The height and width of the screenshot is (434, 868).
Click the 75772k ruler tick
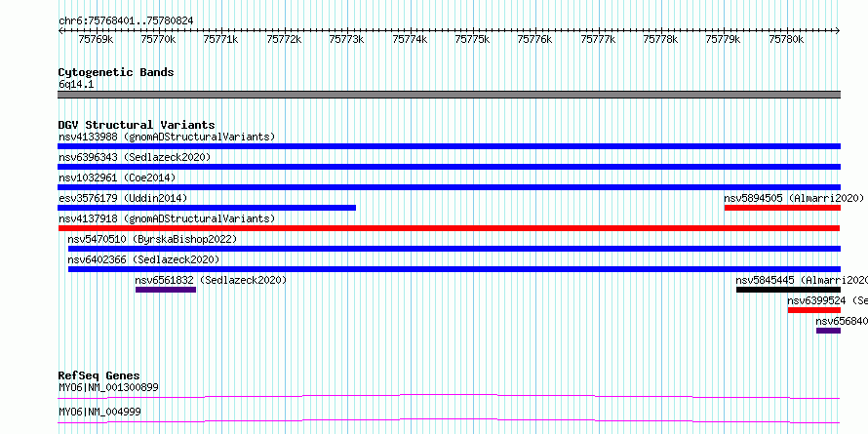(284, 39)
